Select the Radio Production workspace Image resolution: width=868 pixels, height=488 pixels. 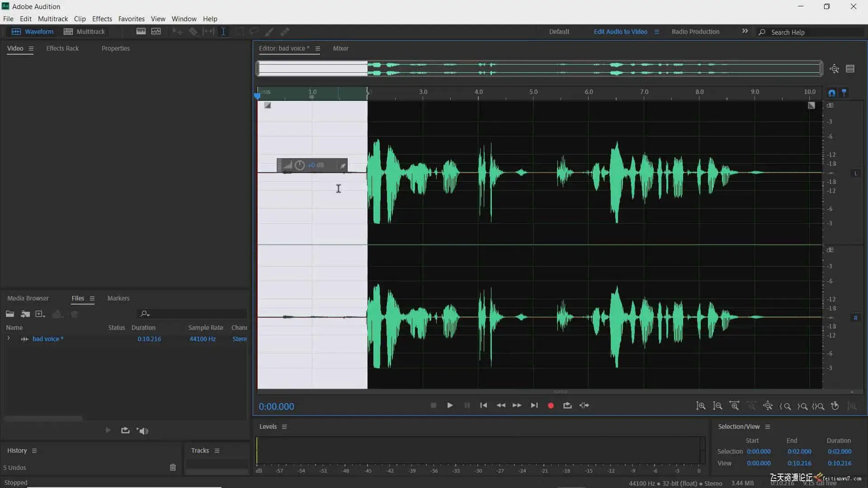[695, 32]
